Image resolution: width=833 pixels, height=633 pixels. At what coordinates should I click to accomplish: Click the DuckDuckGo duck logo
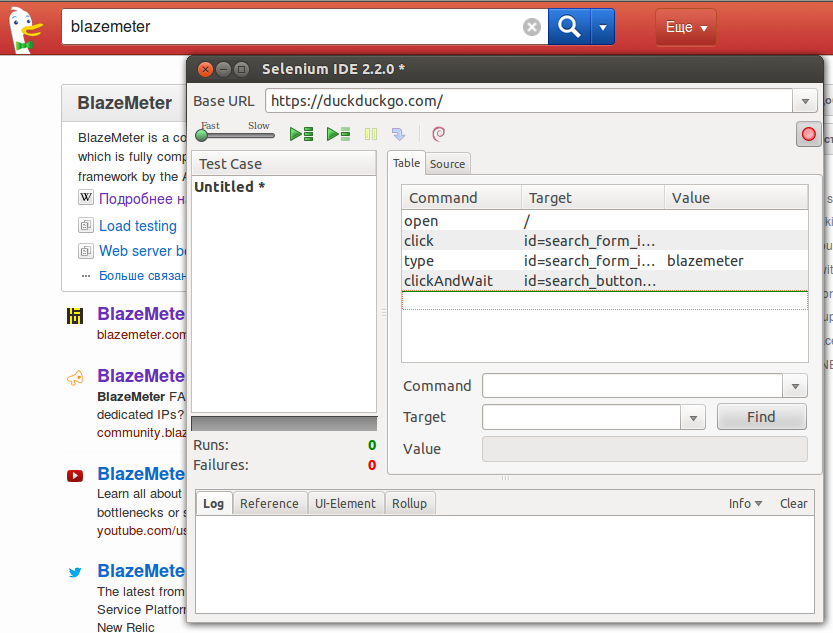[26, 29]
